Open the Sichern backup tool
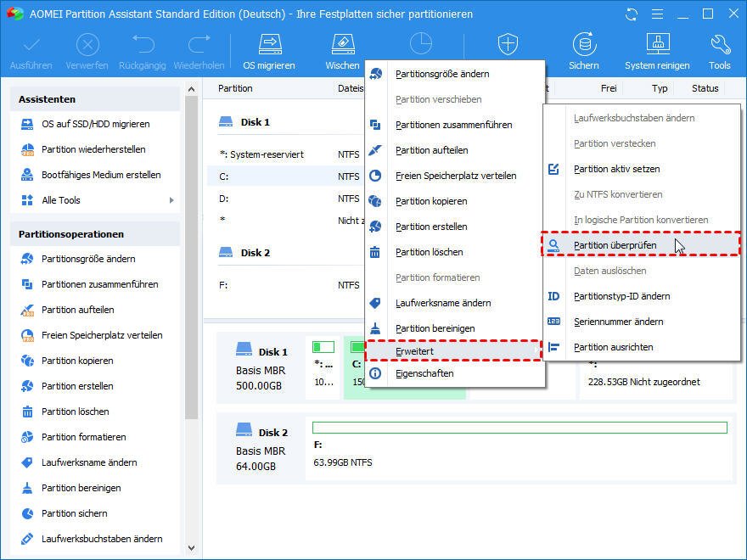This screenshot has width=747, height=560. (x=584, y=52)
